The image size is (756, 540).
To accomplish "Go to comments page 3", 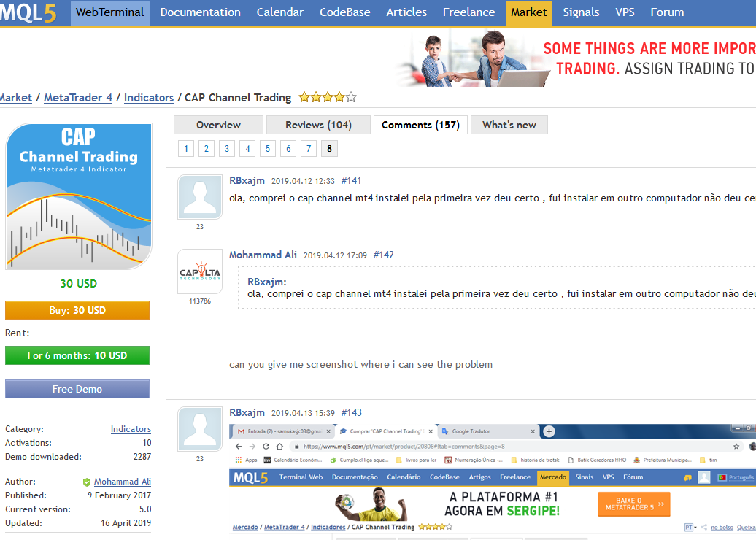I will pos(227,149).
